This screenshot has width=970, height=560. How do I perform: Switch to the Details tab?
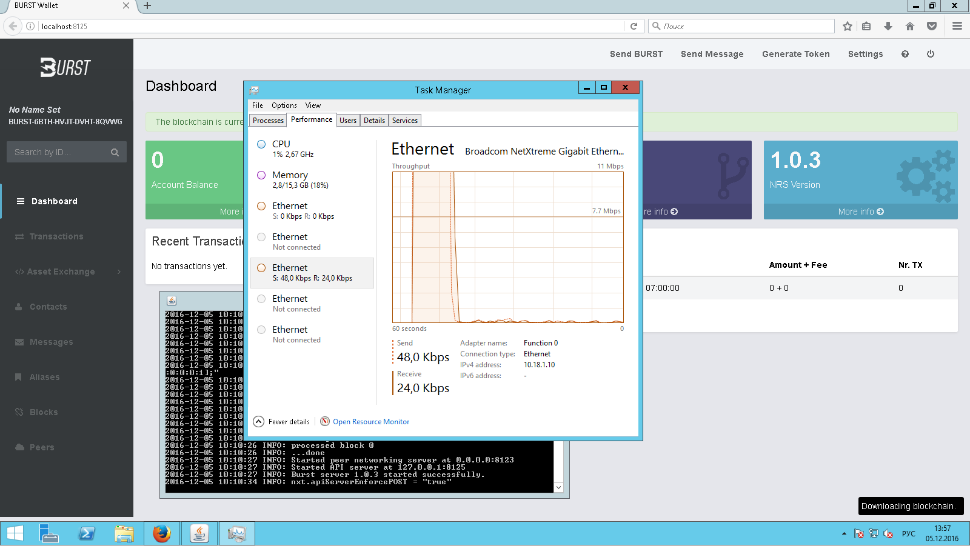click(x=374, y=121)
